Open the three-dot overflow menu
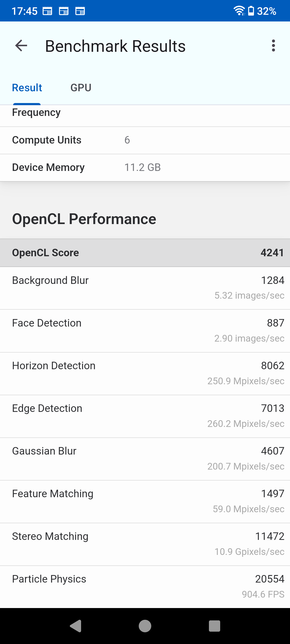290x644 pixels. click(x=273, y=46)
